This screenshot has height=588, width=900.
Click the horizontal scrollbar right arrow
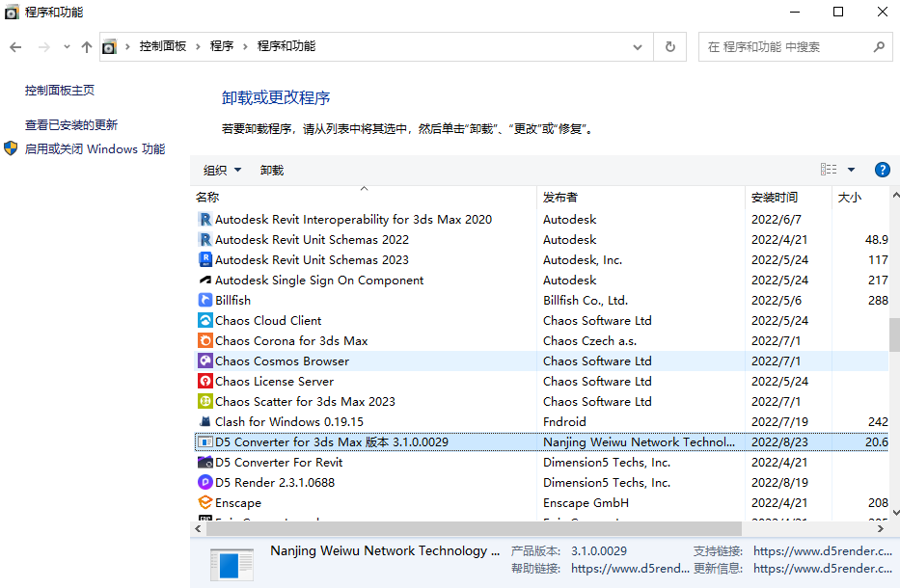[x=881, y=528]
